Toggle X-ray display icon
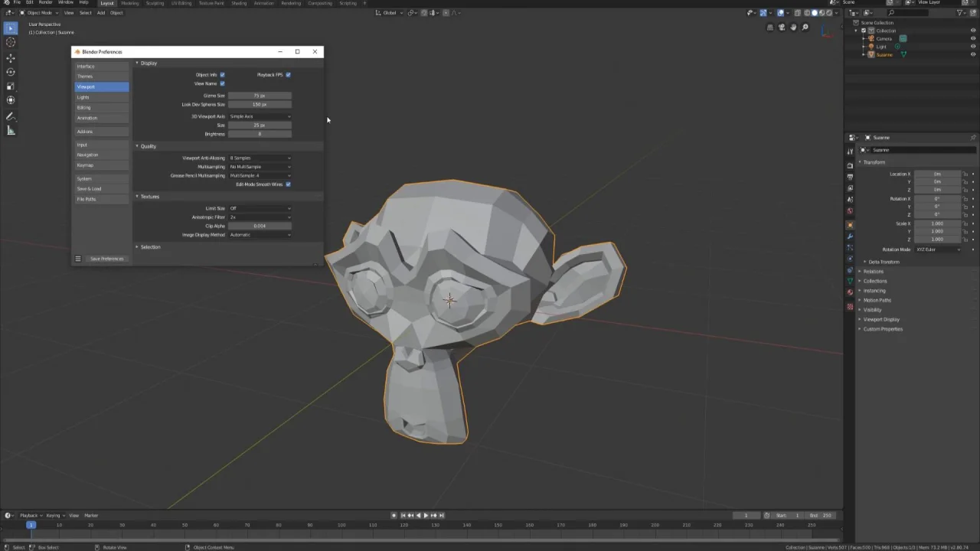 click(797, 13)
